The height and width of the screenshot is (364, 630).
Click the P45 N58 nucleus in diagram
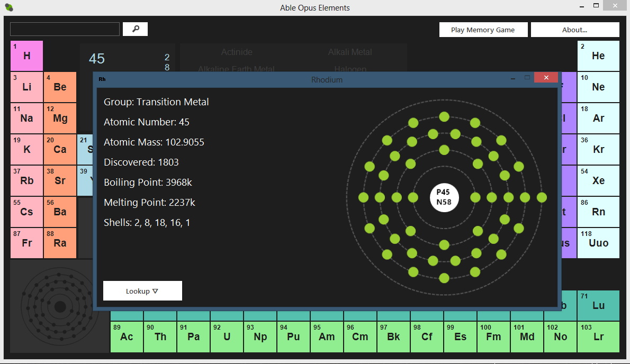(444, 197)
